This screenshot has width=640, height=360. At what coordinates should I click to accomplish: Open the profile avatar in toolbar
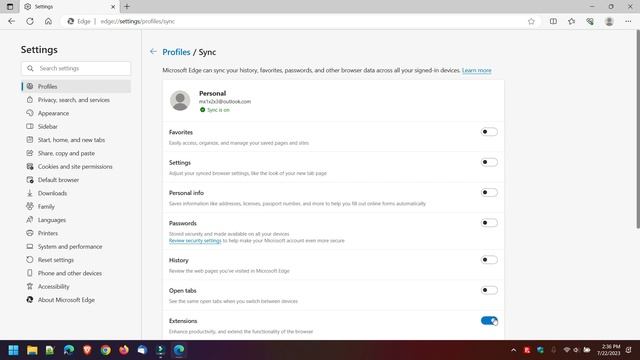click(x=609, y=21)
